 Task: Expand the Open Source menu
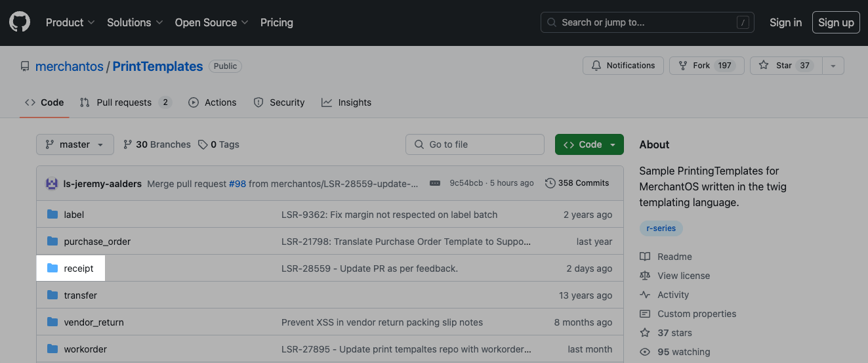(x=211, y=22)
